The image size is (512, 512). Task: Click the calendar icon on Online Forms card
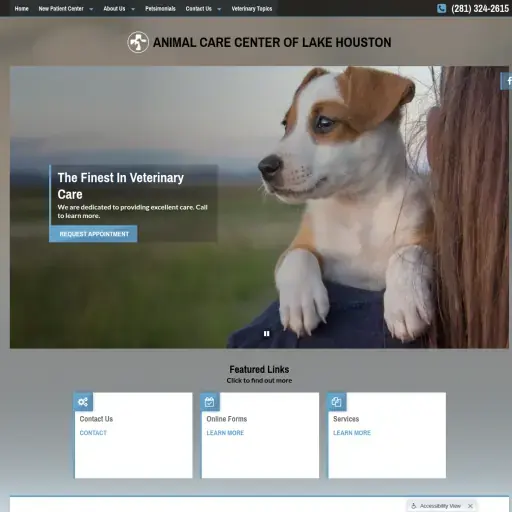[x=210, y=402]
